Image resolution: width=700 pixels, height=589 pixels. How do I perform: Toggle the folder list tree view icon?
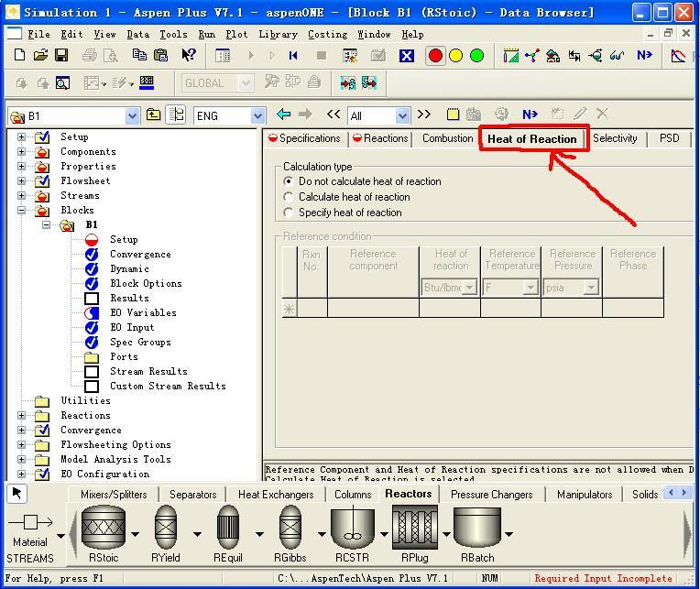coord(176,115)
